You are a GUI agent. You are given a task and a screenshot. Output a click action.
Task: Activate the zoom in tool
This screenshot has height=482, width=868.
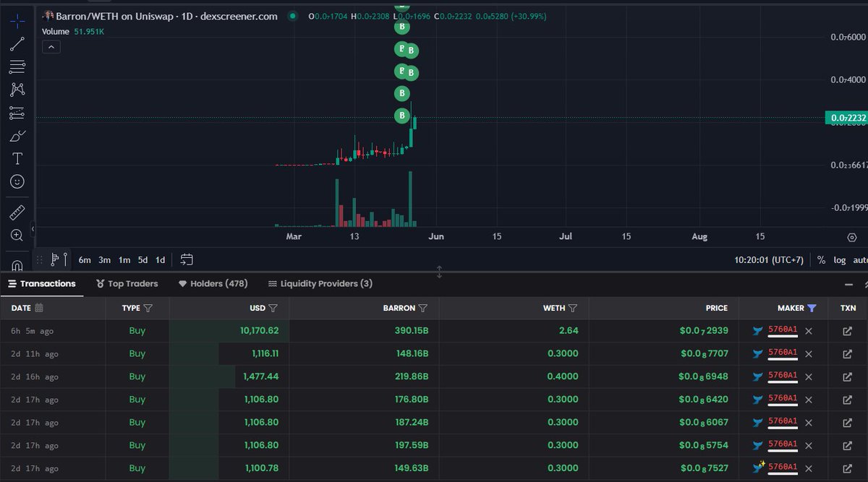(17, 236)
